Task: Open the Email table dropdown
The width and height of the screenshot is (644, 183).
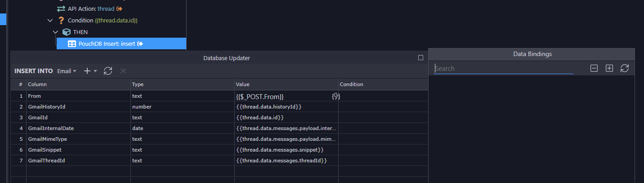Action: pyautogui.click(x=67, y=71)
